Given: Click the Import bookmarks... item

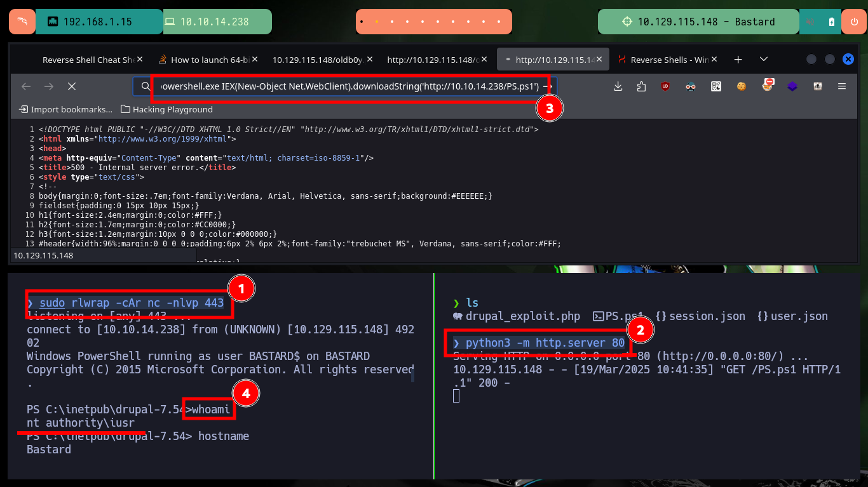Looking at the screenshot, I should (66, 109).
